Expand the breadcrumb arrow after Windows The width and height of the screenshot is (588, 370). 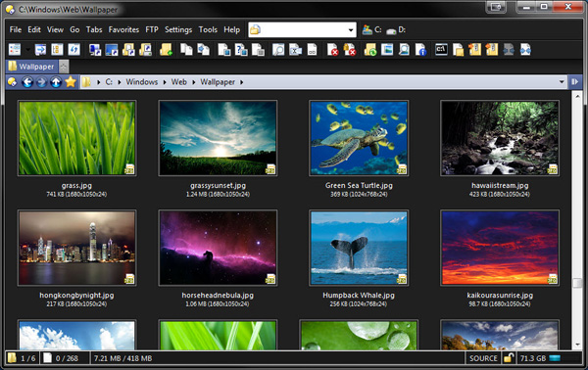coord(165,82)
